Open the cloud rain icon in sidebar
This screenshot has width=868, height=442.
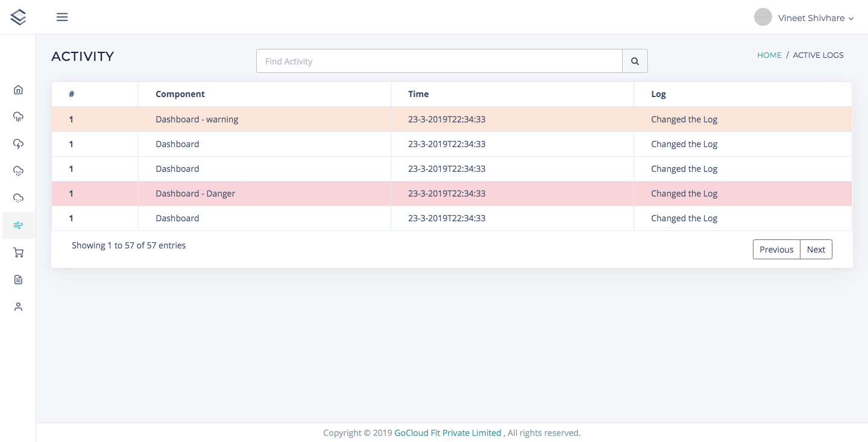(x=18, y=117)
